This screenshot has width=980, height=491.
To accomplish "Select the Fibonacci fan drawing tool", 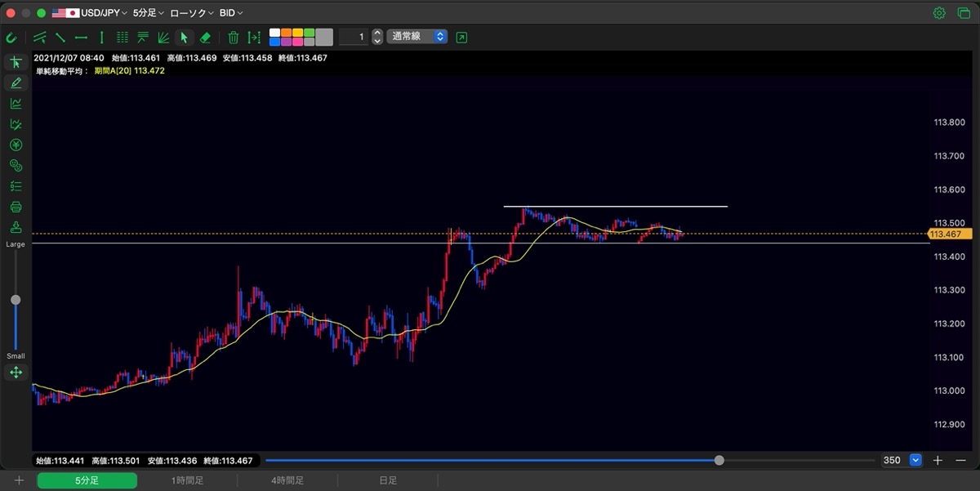I will click(x=163, y=37).
